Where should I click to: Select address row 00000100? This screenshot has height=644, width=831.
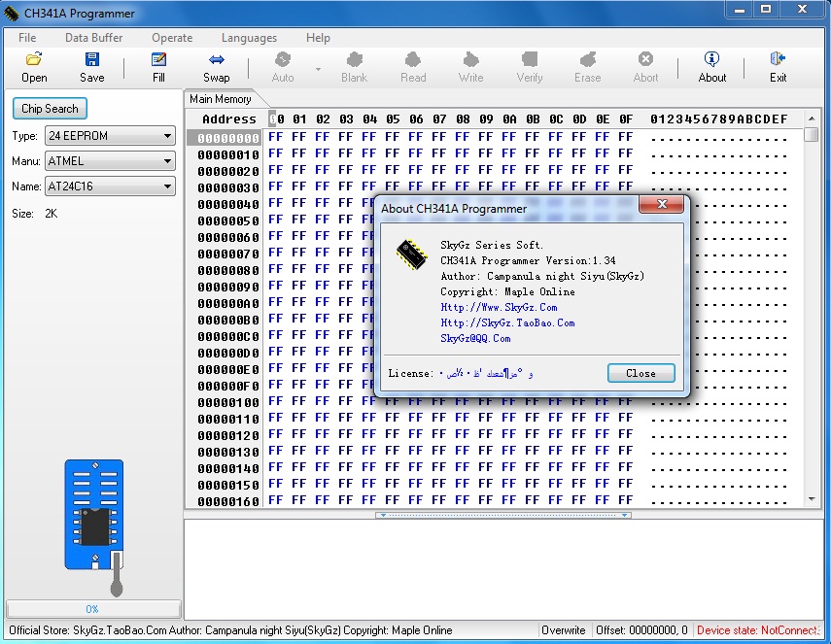tap(228, 402)
